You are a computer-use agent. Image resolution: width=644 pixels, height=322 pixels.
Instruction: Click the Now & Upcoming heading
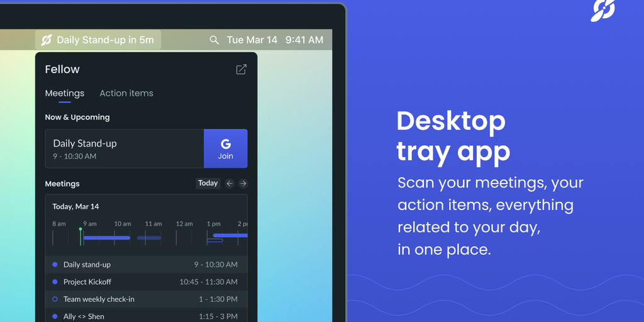[x=77, y=118]
